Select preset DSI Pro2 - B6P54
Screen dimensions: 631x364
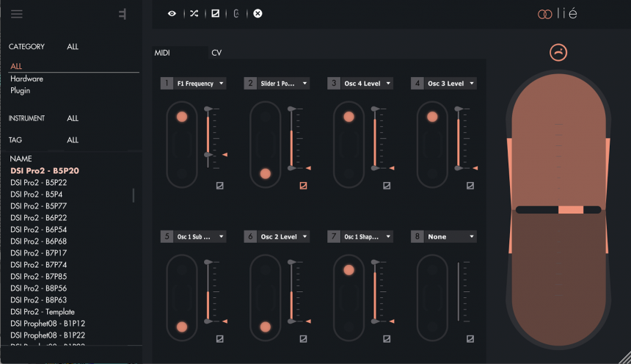point(39,230)
